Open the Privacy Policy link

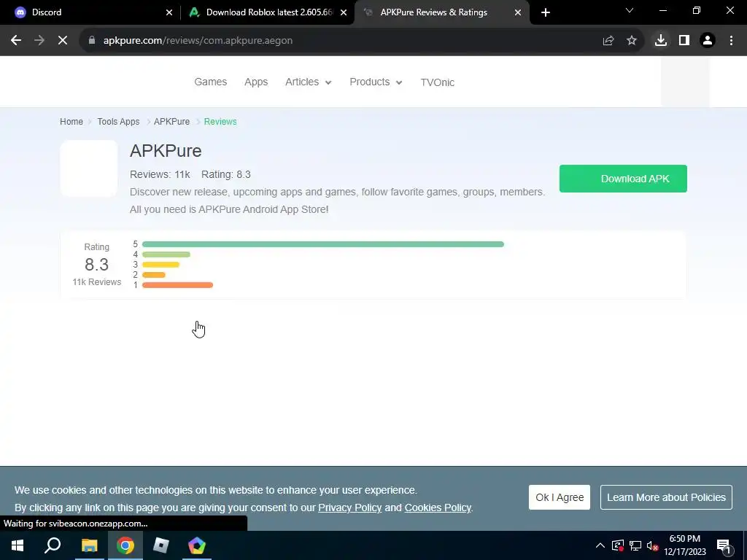click(349, 507)
